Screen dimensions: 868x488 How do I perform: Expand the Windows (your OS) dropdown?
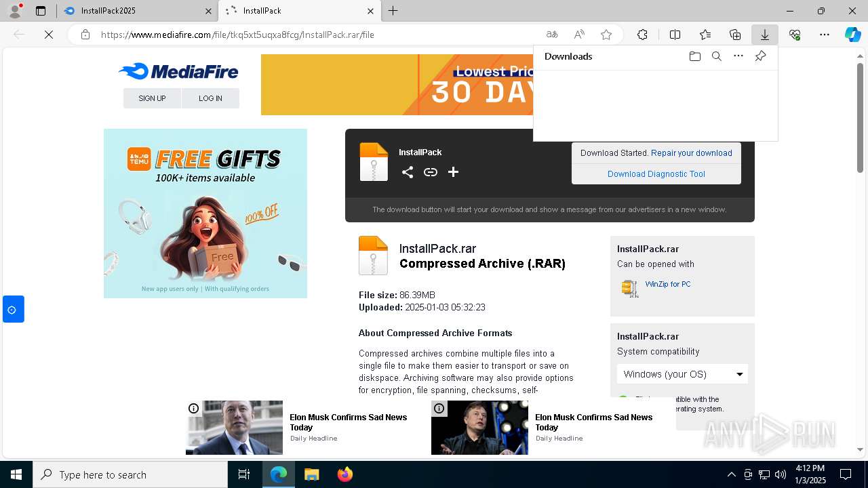[x=682, y=374]
